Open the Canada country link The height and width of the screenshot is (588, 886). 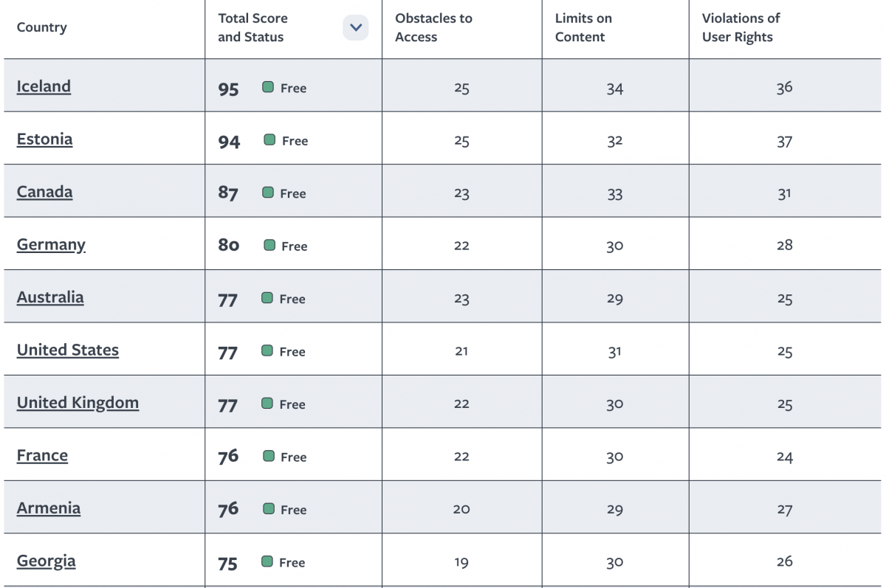point(44,192)
